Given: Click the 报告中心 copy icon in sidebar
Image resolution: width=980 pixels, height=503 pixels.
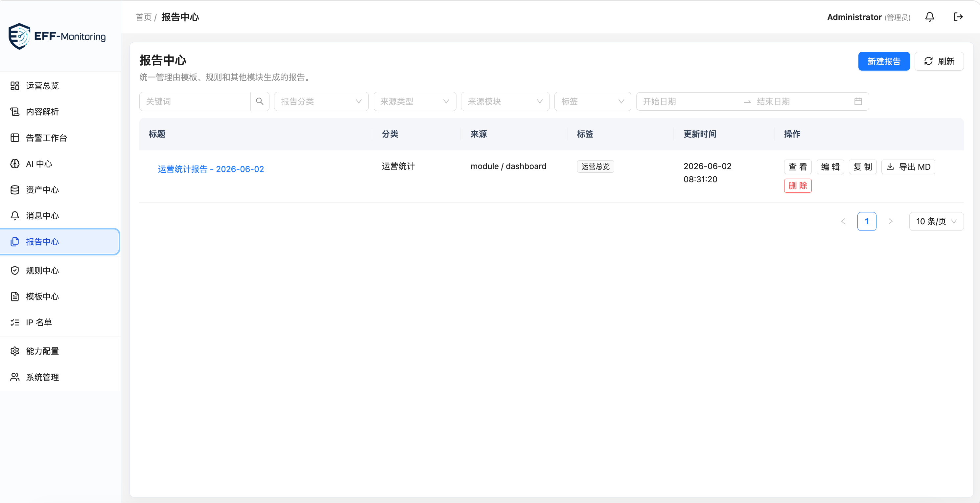Looking at the screenshot, I should [15, 242].
